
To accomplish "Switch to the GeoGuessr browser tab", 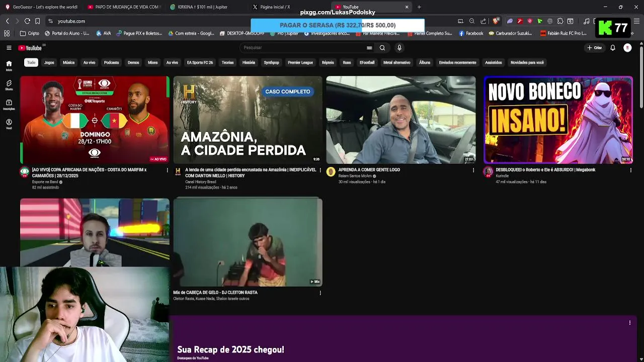I will click(42, 7).
